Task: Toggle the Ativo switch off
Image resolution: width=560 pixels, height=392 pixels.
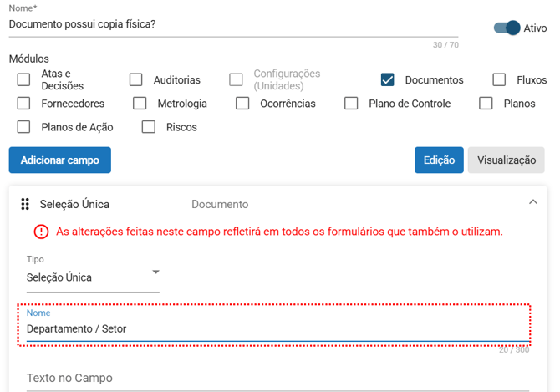Action: [507, 28]
